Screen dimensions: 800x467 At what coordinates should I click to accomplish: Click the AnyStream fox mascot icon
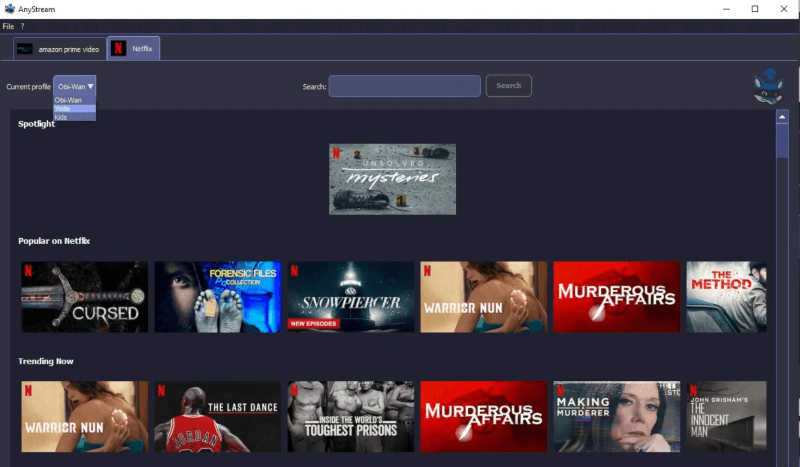pos(768,87)
